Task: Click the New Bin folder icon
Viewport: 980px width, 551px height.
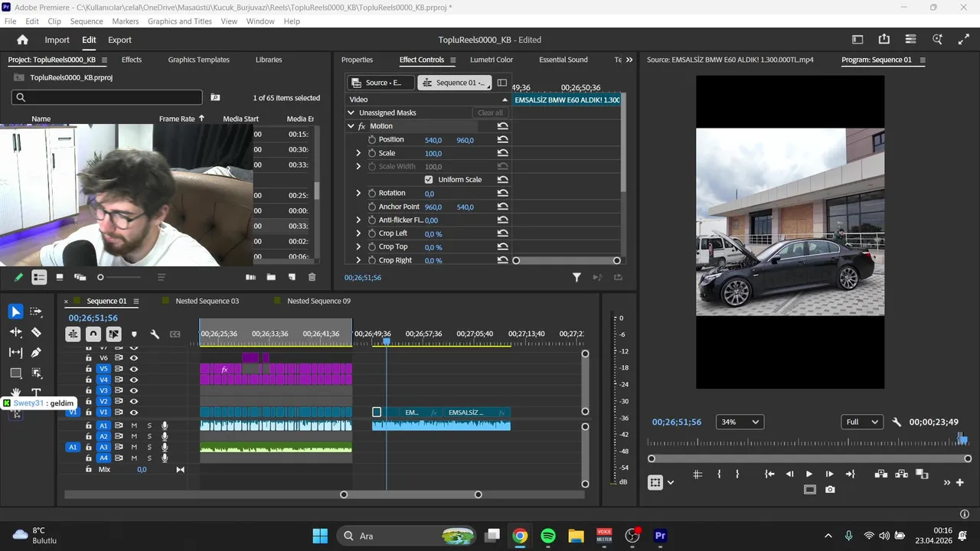Action: 271,277
